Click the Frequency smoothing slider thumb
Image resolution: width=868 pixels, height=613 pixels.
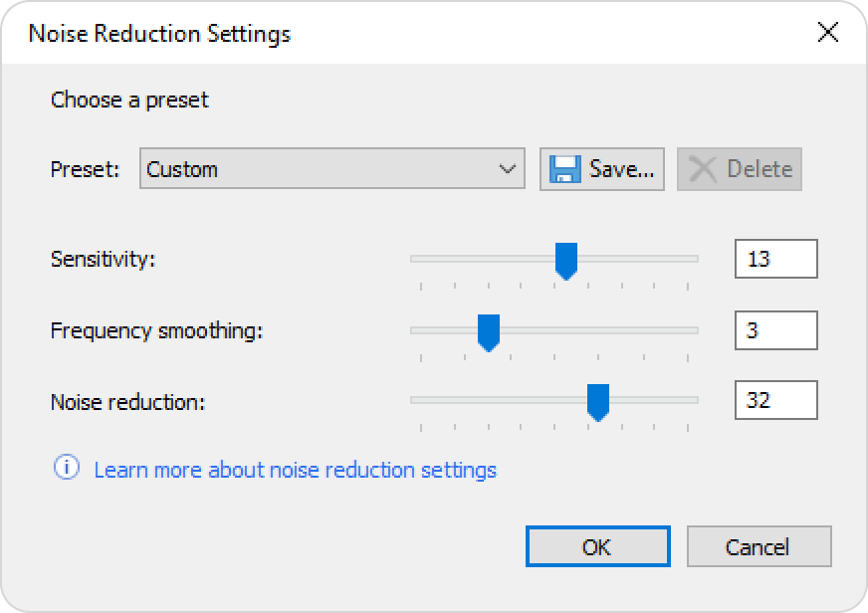click(x=489, y=333)
